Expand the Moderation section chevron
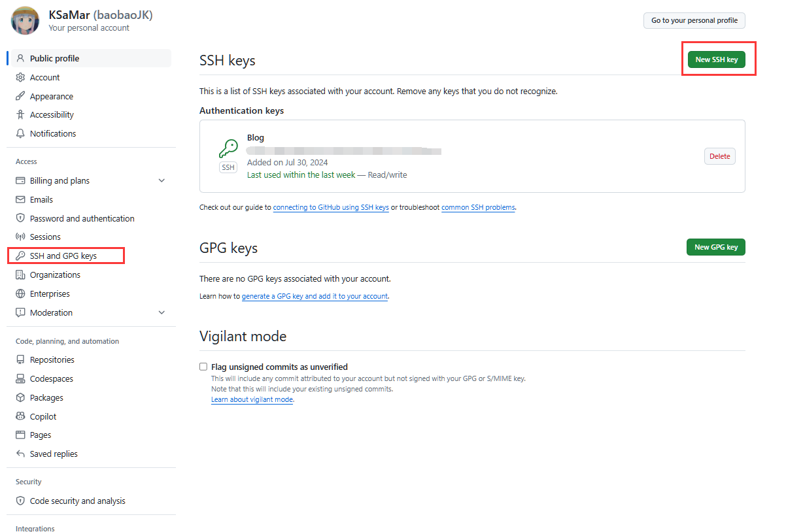This screenshot has height=532, width=786. click(x=162, y=312)
